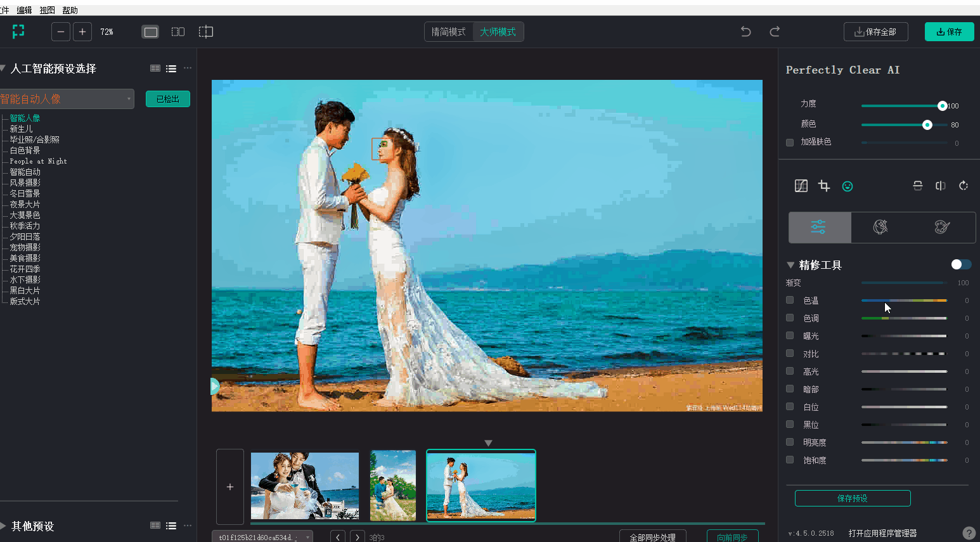The width and height of the screenshot is (980, 542).
Task: Select the face smiley tool icon
Action: tap(848, 186)
